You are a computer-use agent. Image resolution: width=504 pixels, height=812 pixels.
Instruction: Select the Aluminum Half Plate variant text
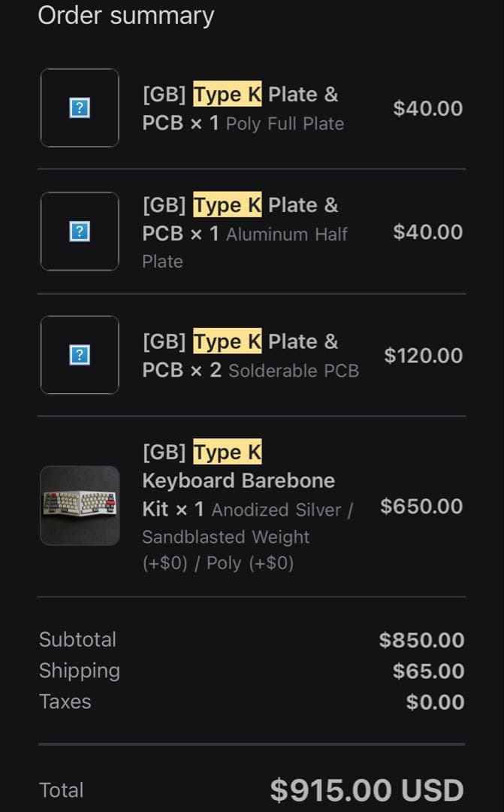coord(286,235)
